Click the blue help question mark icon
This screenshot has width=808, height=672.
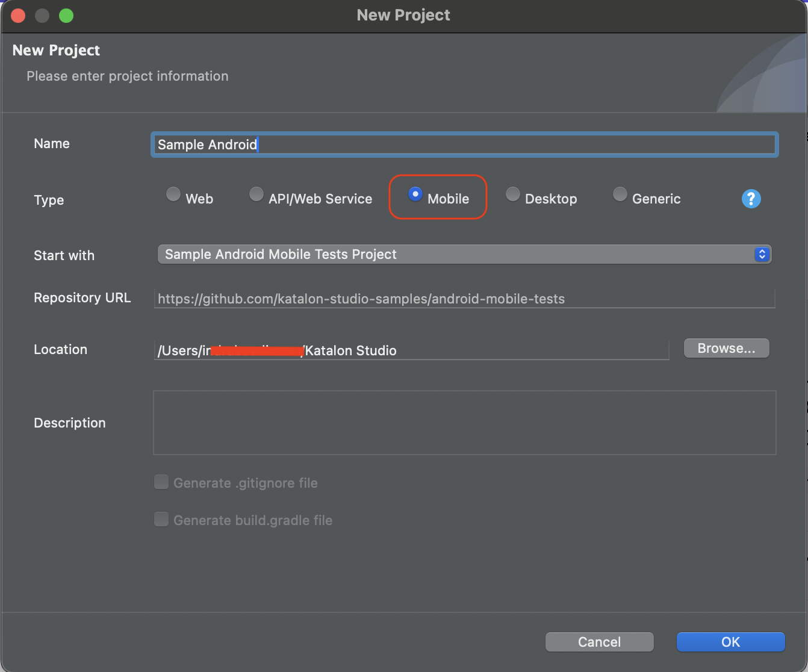click(x=751, y=199)
